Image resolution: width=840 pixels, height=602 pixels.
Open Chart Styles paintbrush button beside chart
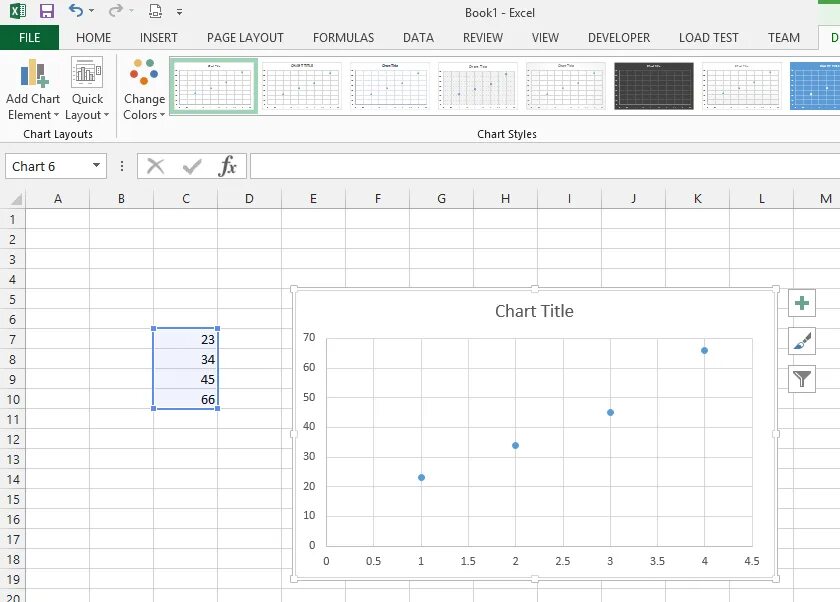tap(802, 342)
